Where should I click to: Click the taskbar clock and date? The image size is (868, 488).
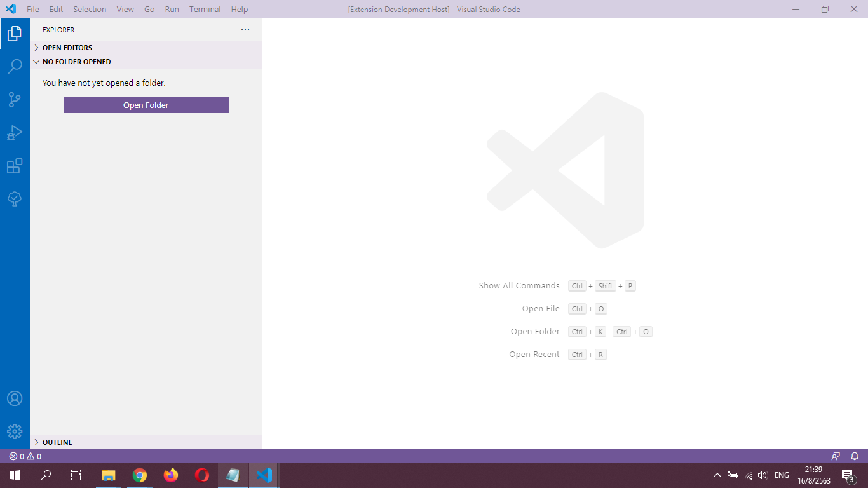(x=814, y=475)
